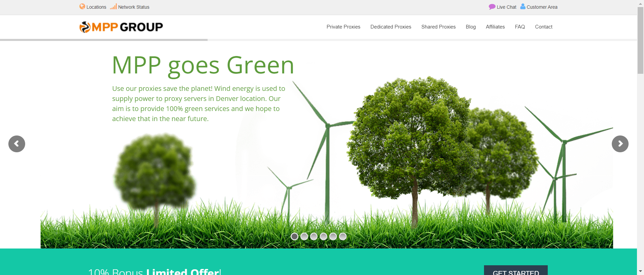Advance to next slide with right arrow
Screen dimensions: 644x275
tap(620, 144)
